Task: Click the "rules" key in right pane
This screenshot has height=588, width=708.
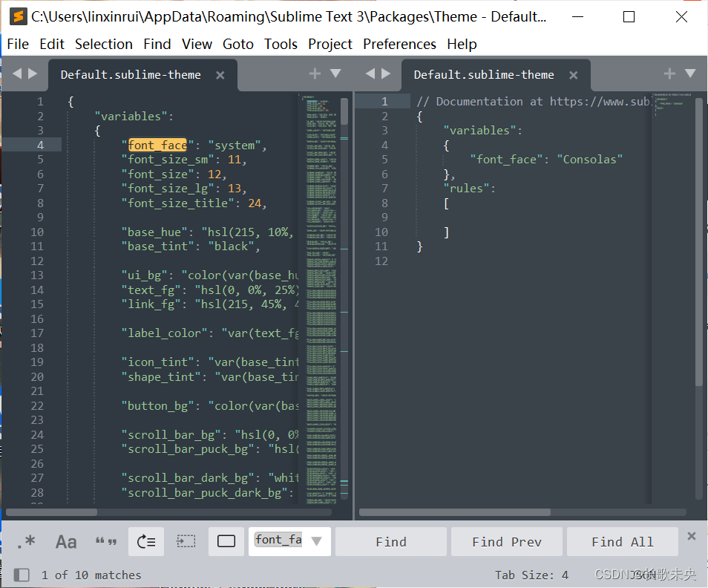Action: [466, 189]
